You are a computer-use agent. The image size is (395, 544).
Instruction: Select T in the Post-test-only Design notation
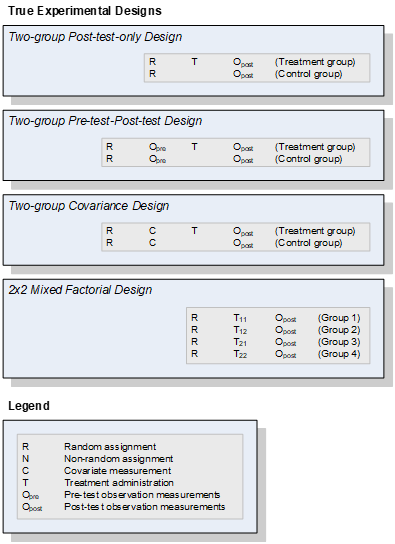coord(194,62)
